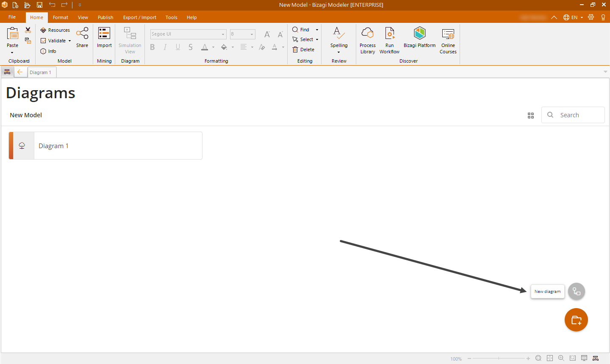Switch to the Format ribbon tab

click(x=61, y=17)
